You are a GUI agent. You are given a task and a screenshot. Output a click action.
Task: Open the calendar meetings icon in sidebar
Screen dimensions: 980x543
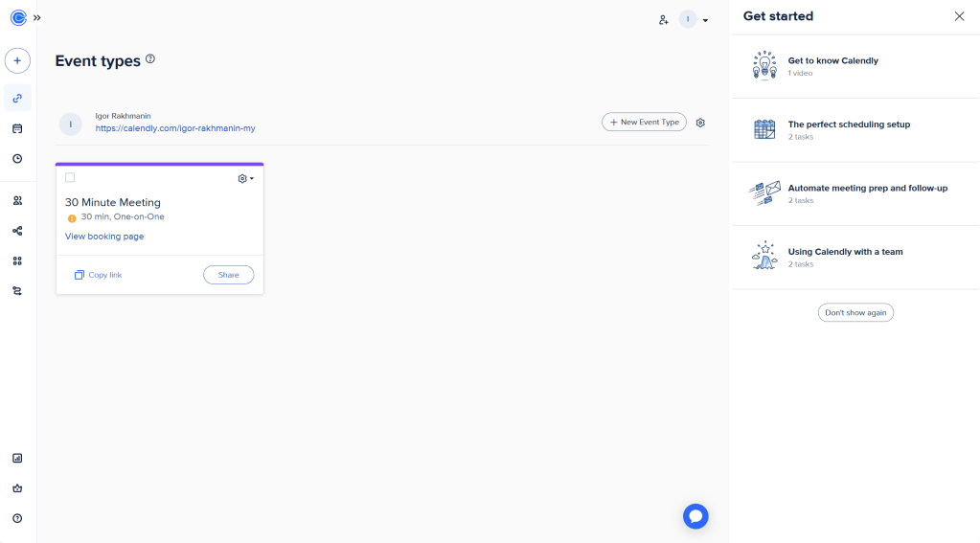click(17, 128)
